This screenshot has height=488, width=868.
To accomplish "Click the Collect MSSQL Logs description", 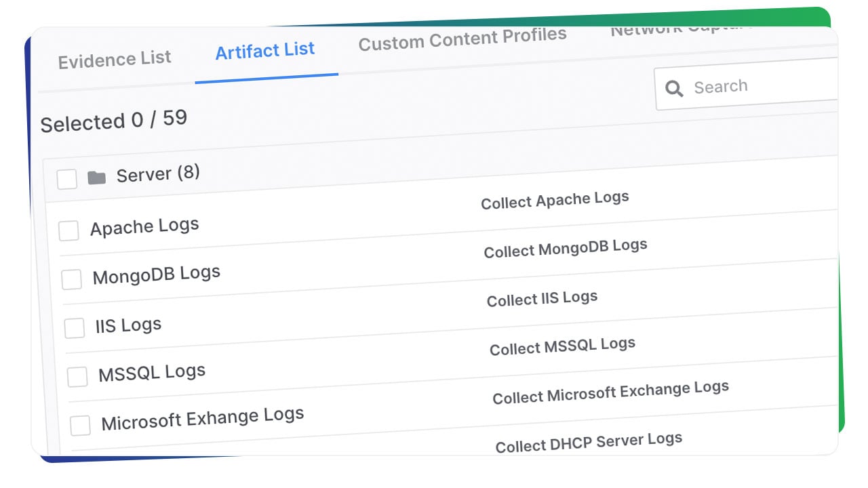I will (562, 346).
